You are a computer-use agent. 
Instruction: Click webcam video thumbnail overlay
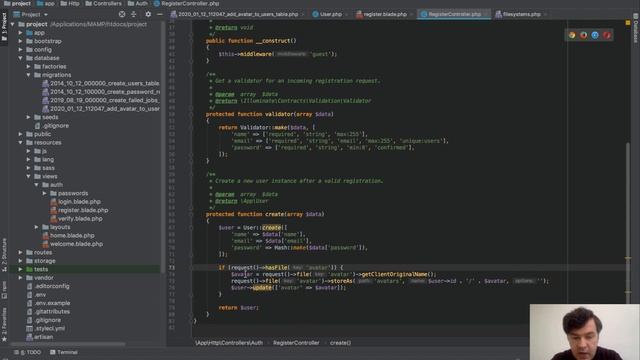click(x=584, y=332)
